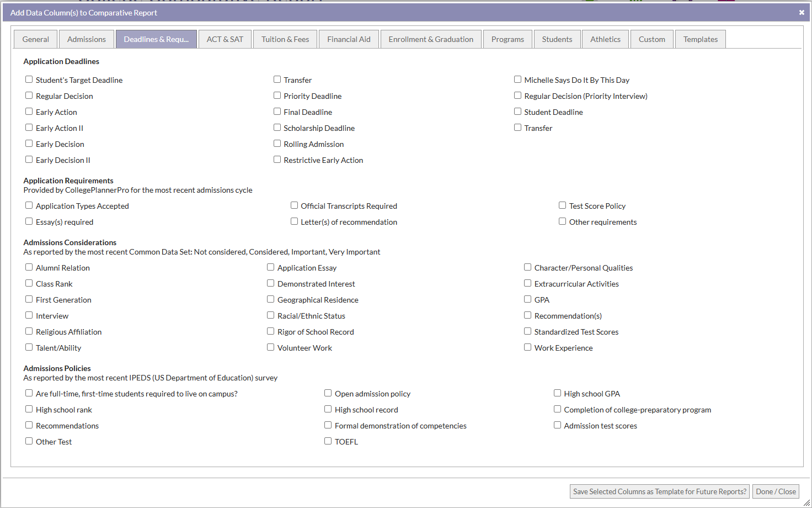Open the Tuition & Fees tab
The width and height of the screenshot is (812, 508).
coord(285,39)
